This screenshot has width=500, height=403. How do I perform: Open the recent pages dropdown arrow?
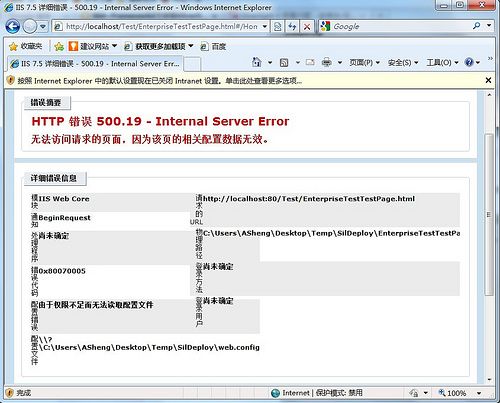point(43,26)
